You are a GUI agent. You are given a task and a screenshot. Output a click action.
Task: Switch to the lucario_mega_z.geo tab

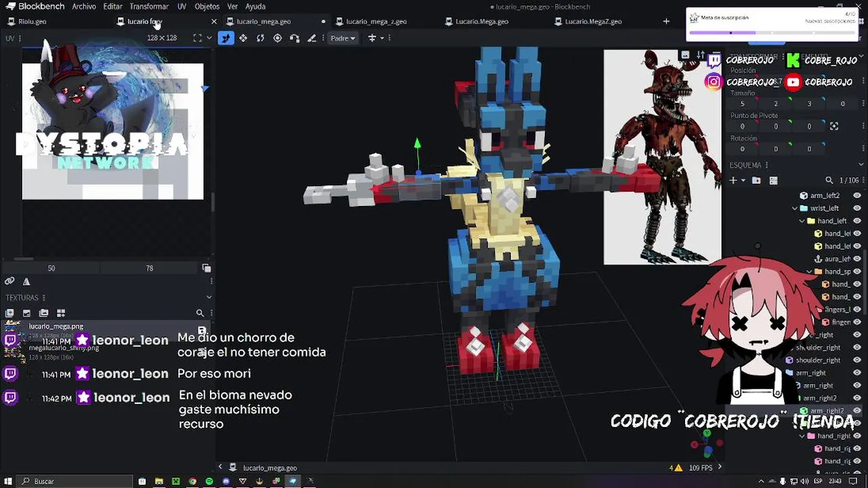point(376,21)
